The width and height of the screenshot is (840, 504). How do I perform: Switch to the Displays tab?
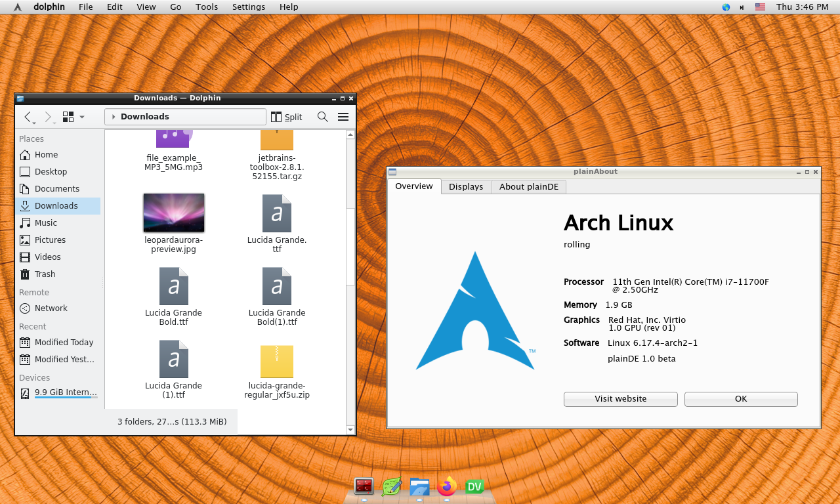[x=465, y=187]
